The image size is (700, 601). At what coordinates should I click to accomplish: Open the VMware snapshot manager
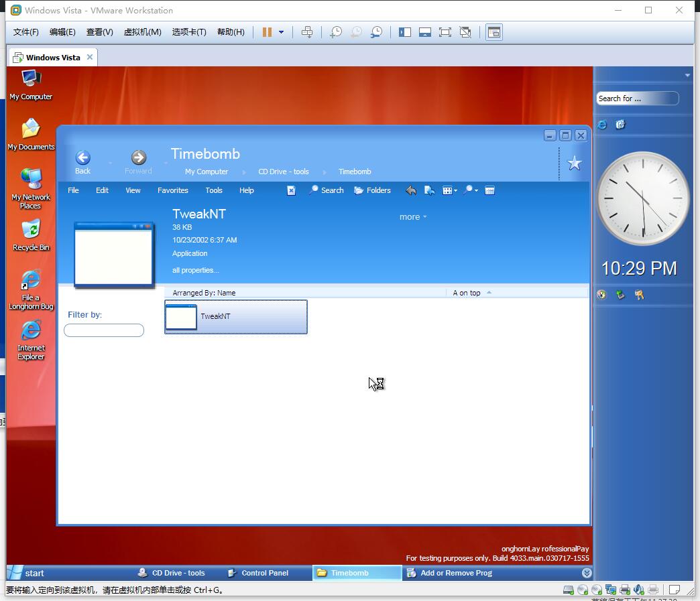coord(376,32)
